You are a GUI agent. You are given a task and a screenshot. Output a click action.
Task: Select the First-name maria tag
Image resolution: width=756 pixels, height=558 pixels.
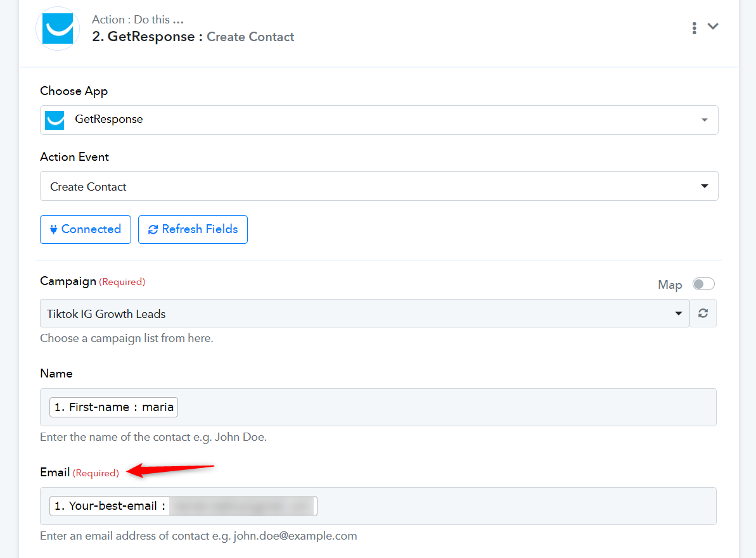(x=114, y=407)
